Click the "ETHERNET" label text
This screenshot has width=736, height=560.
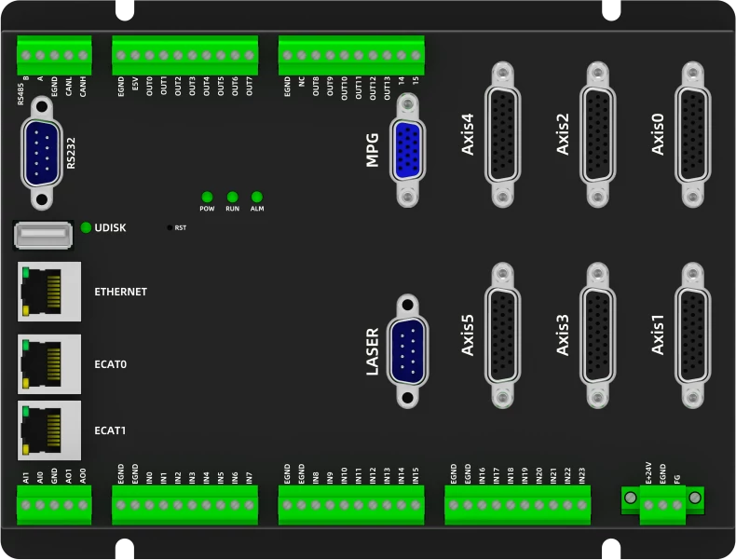tap(120, 292)
